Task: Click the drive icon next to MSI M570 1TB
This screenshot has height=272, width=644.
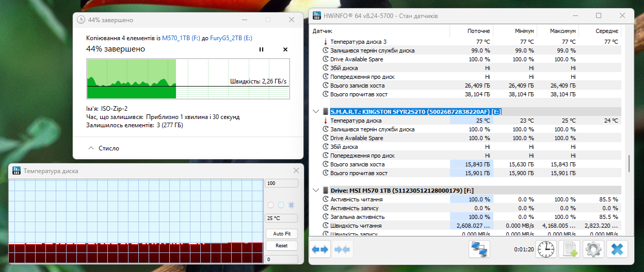Action: pyautogui.click(x=325, y=191)
